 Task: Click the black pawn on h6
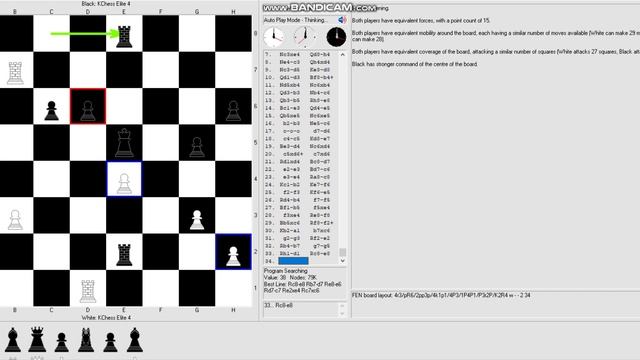233,111
